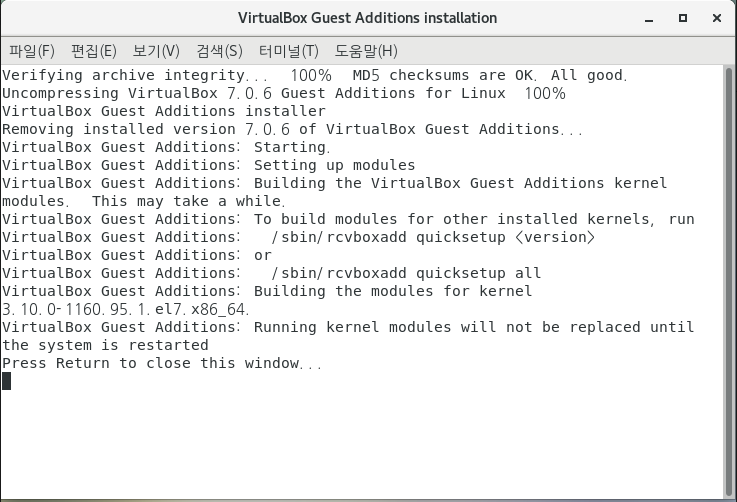Open the 터미널(T) menu
The height and width of the screenshot is (502, 737).
point(289,51)
